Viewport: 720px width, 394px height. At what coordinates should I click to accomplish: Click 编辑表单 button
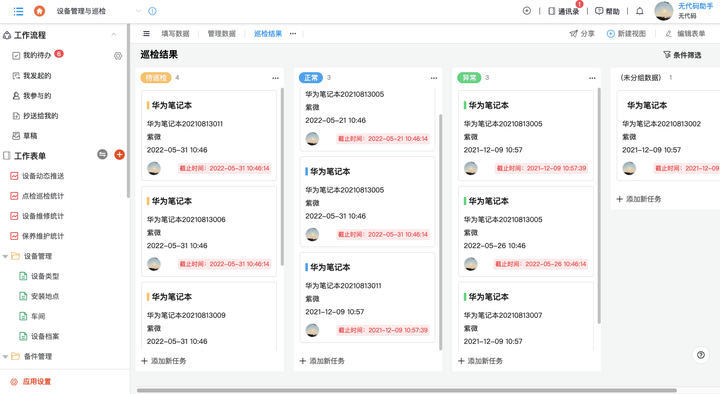[685, 34]
